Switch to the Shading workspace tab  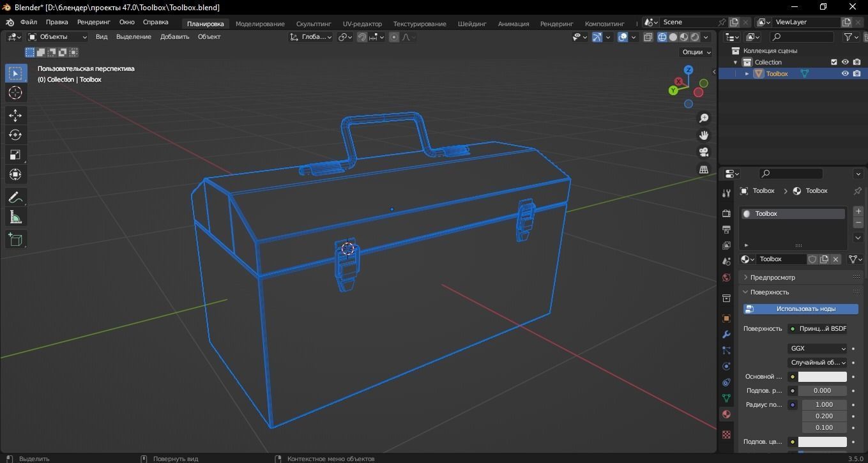point(471,24)
